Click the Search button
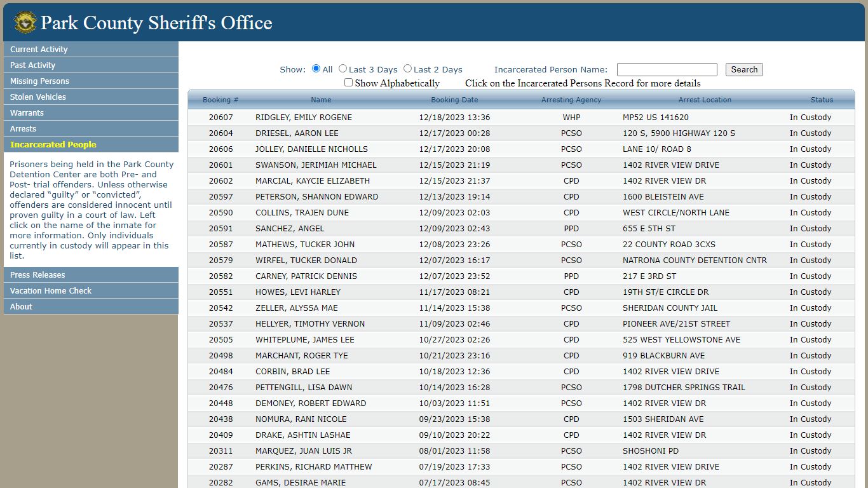 744,70
